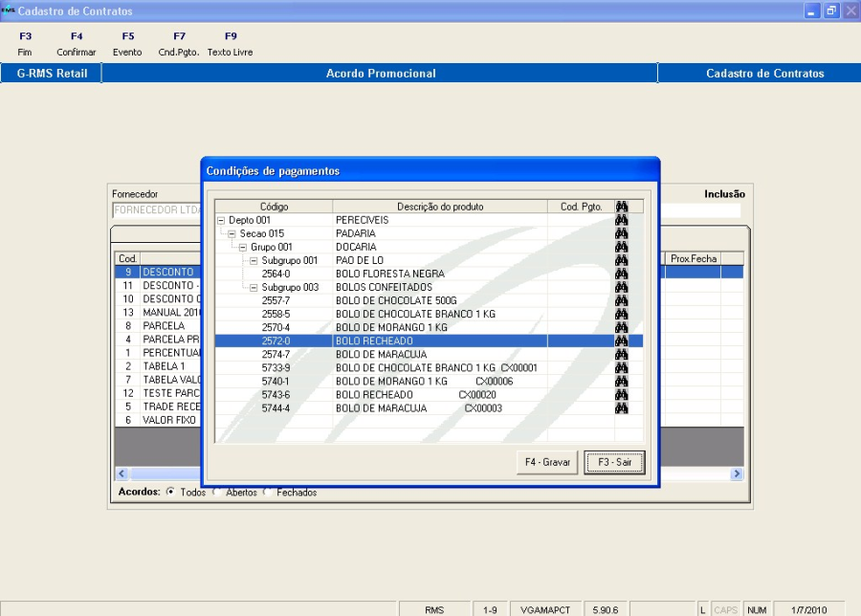
Task: Click the PERECIVEIS description cell
Action: (440, 220)
